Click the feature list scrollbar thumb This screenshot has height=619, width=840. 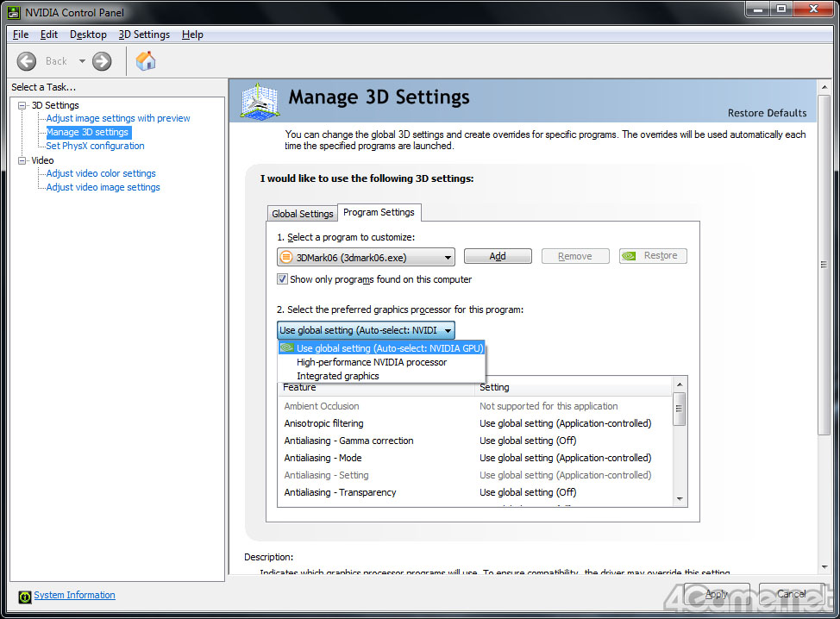pyautogui.click(x=680, y=409)
